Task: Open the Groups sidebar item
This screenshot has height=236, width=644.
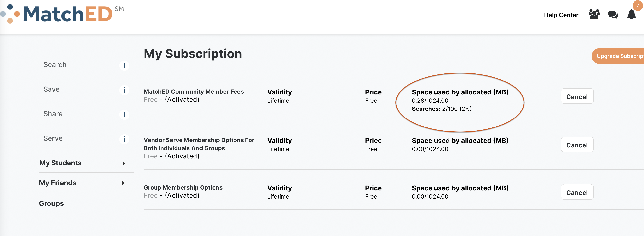Action: click(x=51, y=204)
